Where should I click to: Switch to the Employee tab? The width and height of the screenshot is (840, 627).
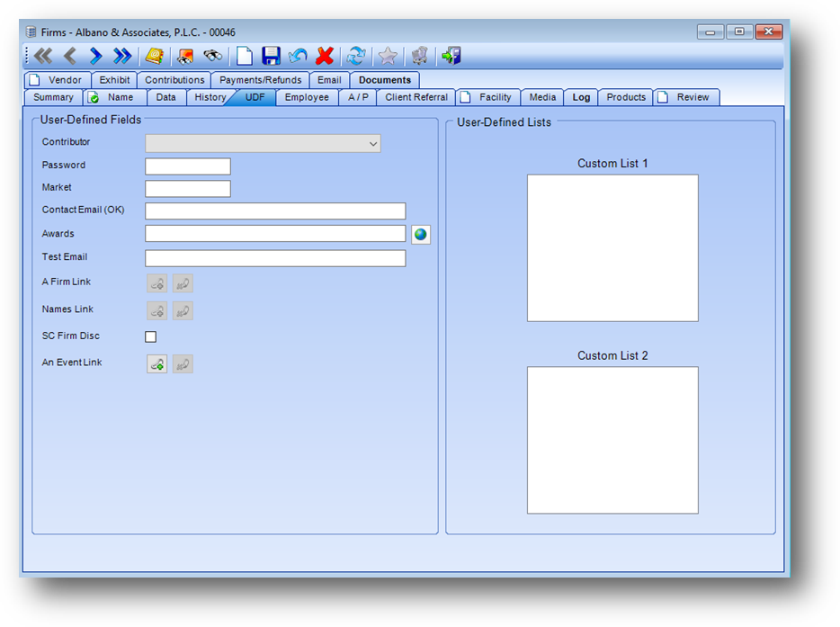tap(307, 97)
